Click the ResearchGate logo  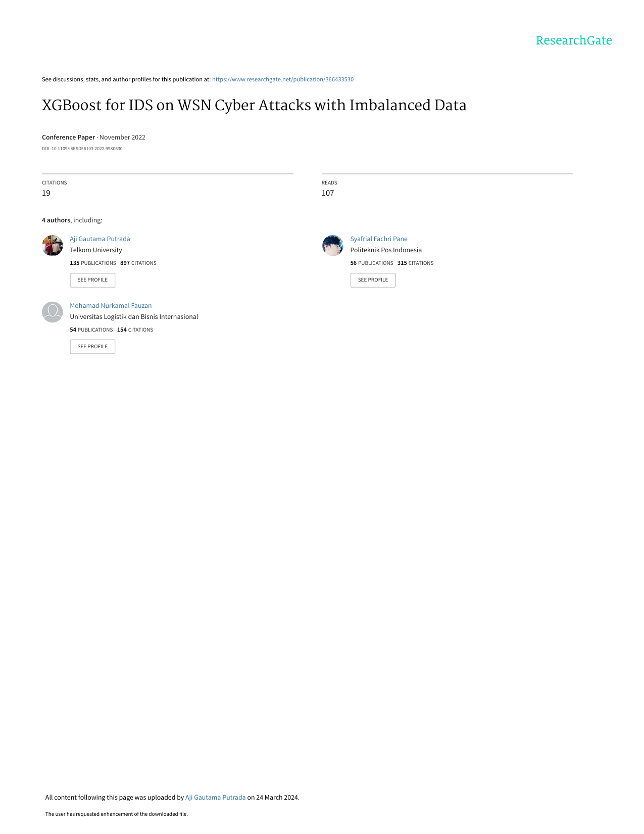[x=574, y=40]
